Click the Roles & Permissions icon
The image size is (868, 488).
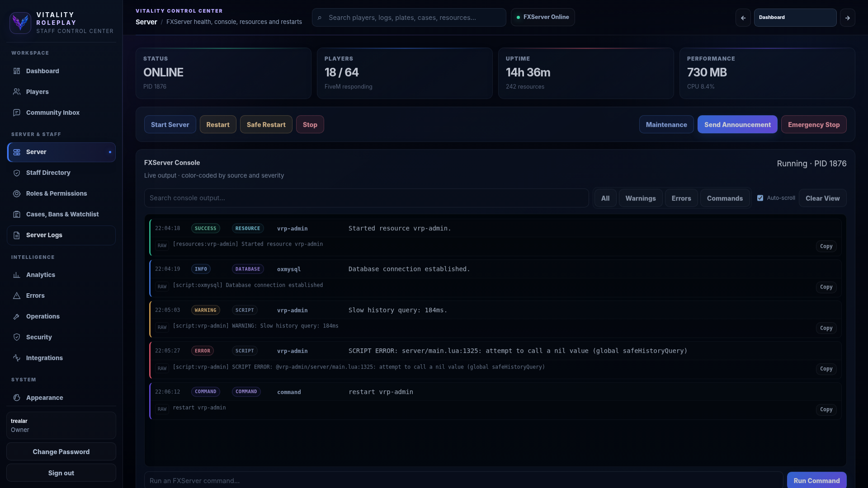coord(17,194)
